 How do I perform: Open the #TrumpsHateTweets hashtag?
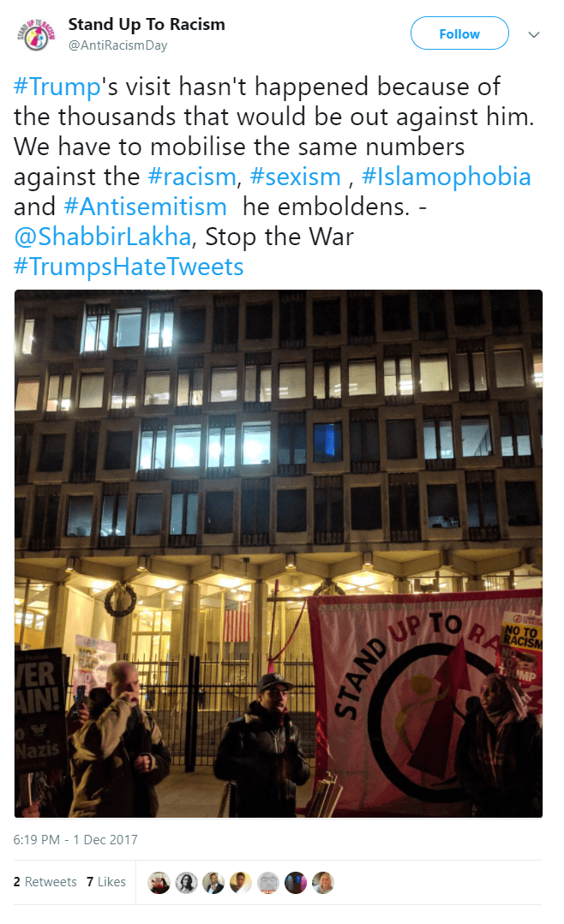(129, 267)
